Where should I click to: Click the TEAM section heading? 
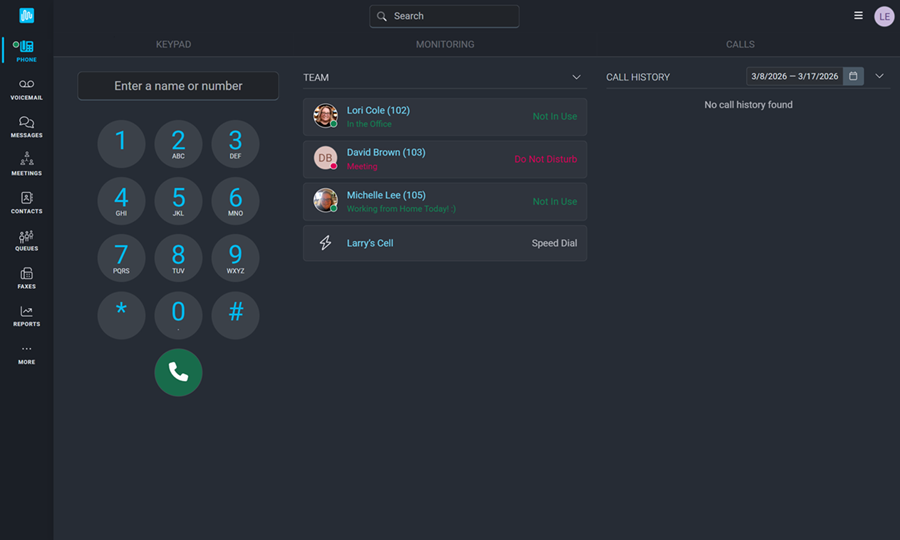pos(316,77)
